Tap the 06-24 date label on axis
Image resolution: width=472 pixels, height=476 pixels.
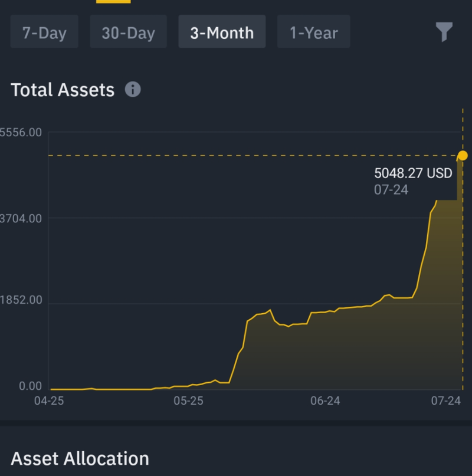325,401
